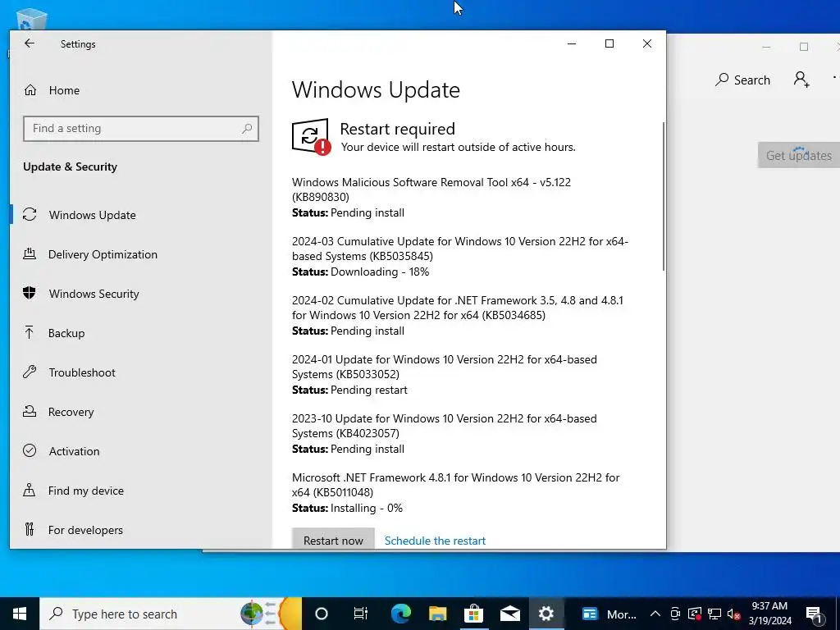840x630 pixels.
Task: Click Schedule the restart link
Action: pyautogui.click(x=435, y=541)
